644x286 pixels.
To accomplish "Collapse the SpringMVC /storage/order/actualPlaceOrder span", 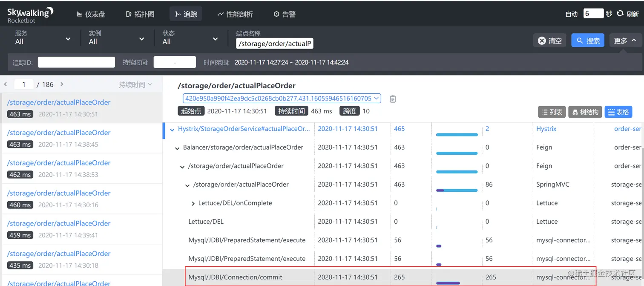I will coord(187,185).
